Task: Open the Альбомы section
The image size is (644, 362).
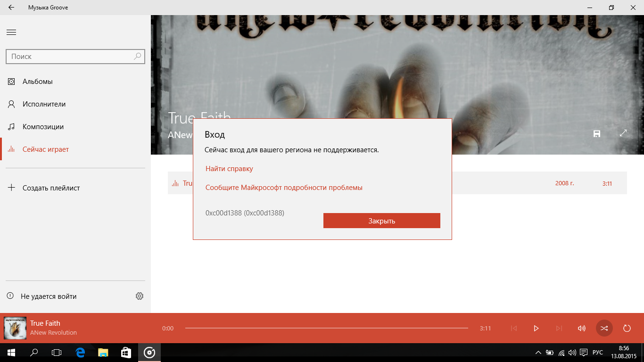Action: click(75, 82)
